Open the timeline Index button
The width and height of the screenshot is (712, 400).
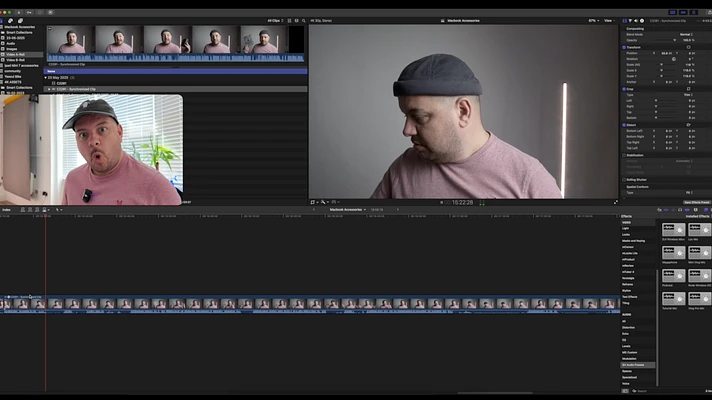[x=6, y=210]
